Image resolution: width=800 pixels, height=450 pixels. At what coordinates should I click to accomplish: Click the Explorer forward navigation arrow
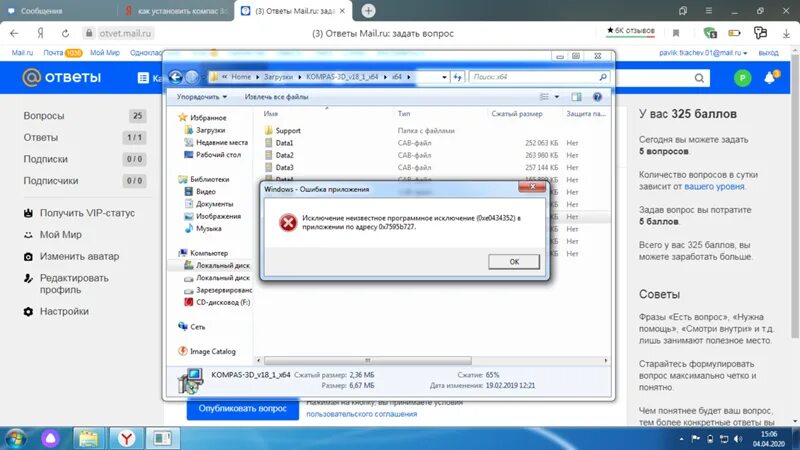point(192,77)
